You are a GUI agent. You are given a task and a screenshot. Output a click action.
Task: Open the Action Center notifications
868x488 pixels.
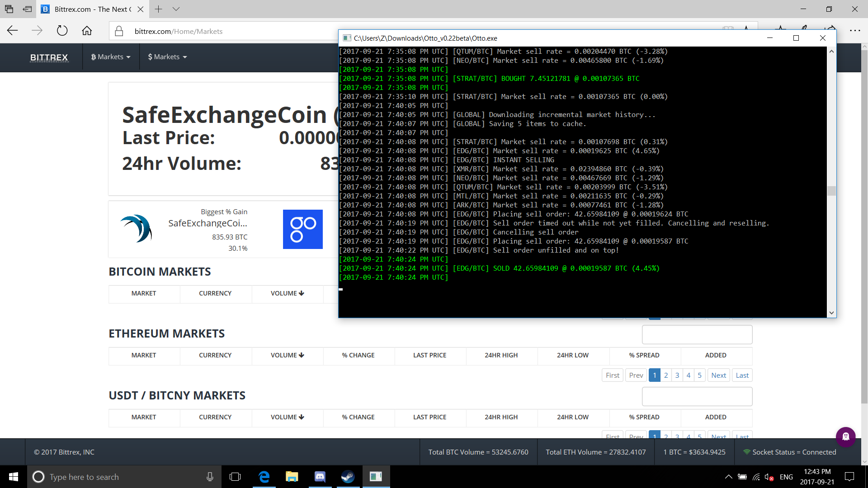point(849,477)
